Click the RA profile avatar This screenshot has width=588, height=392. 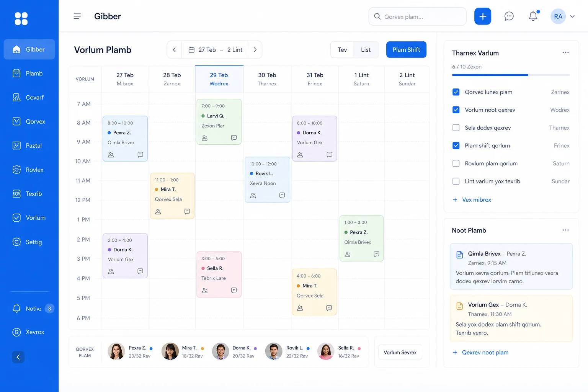558,16
